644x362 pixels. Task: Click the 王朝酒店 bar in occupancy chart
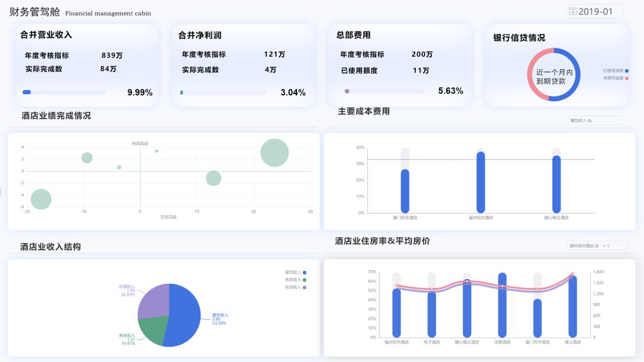[502, 305]
